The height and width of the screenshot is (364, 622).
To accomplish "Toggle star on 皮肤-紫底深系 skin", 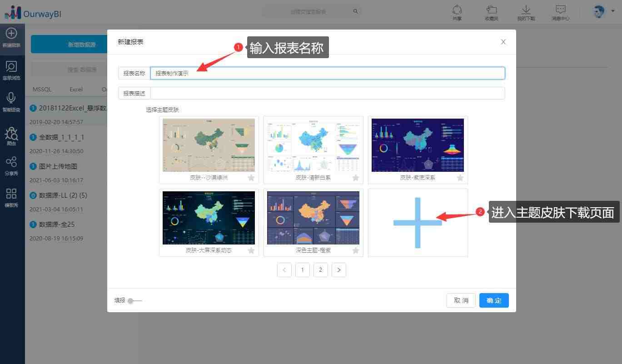I will 460,178.
